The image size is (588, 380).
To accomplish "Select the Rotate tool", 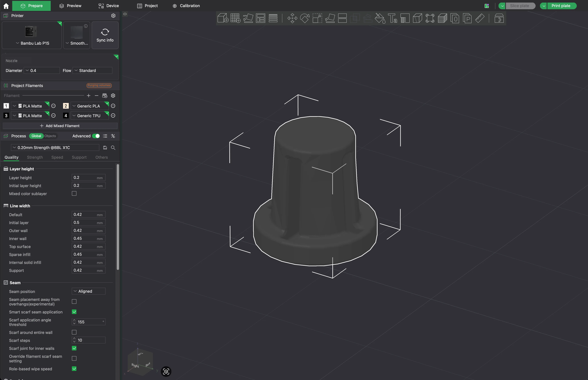I will click(x=305, y=18).
